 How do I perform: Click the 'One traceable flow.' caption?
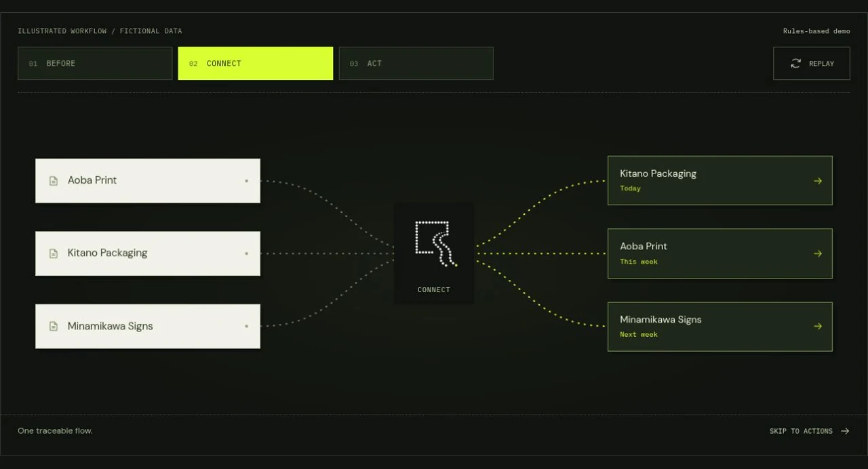click(x=55, y=431)
